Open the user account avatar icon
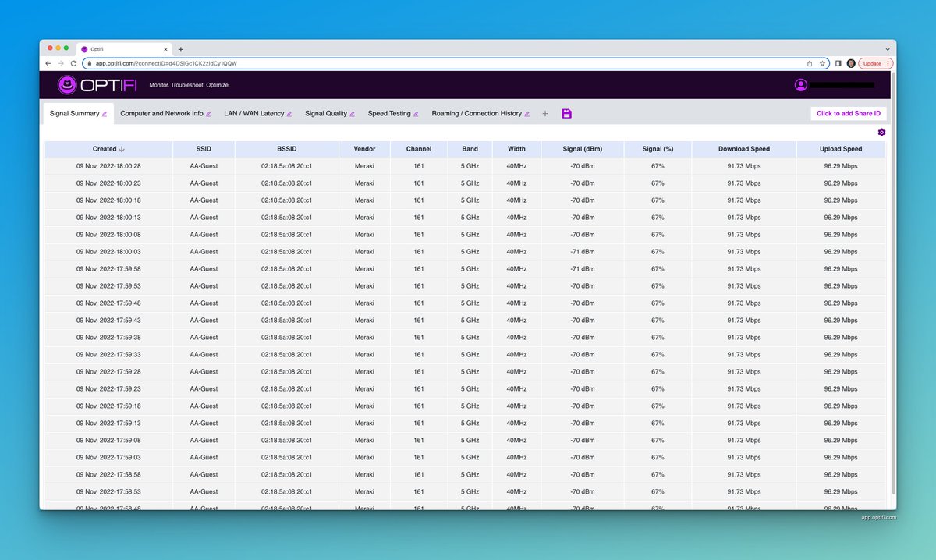The height and width of the screenshot is (560, 936). click(x=800, y=85)
